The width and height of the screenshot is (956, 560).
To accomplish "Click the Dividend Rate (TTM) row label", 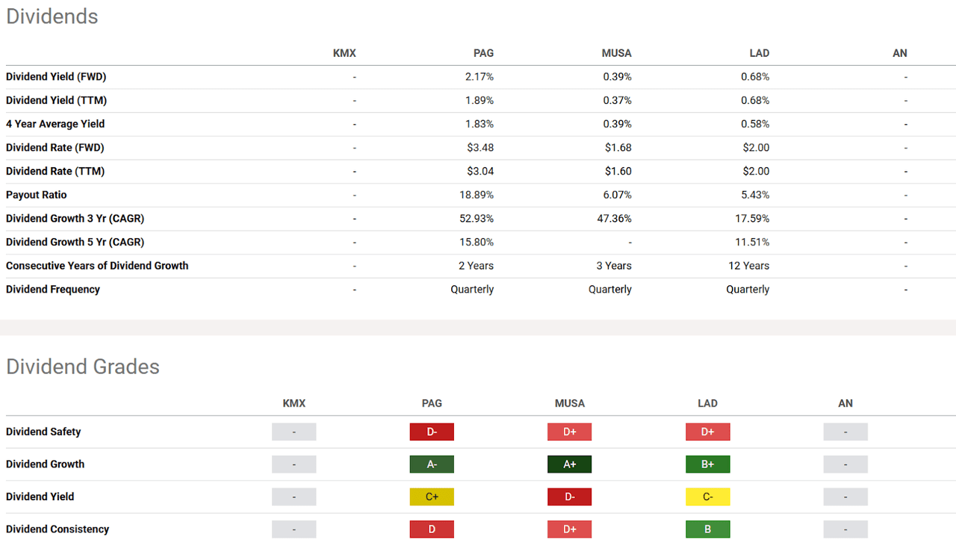I will click(55, 171).
